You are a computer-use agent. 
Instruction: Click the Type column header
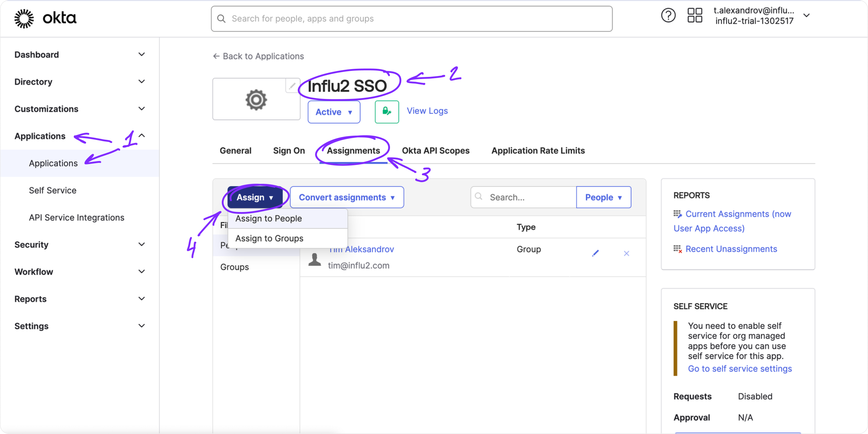tap(526, 227)
